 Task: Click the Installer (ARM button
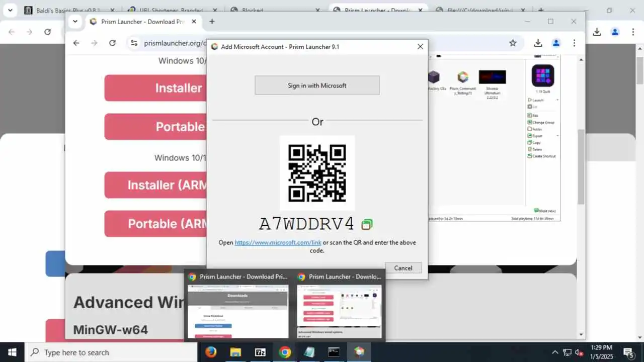coord(155,185)
